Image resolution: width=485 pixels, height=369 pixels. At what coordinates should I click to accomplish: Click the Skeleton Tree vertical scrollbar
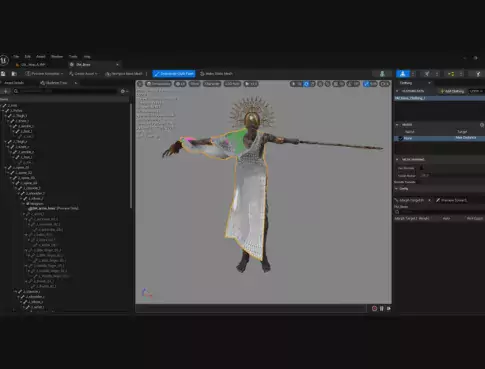click(131, 156)
